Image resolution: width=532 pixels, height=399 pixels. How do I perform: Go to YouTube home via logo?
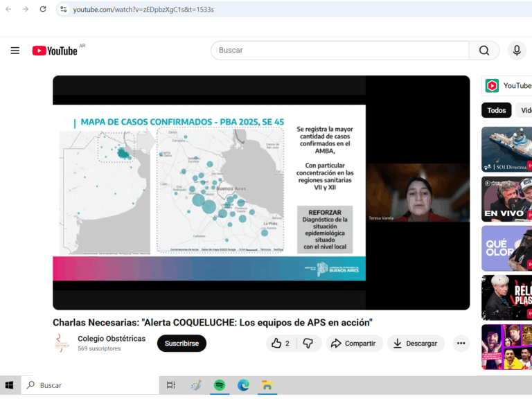(x=55, y=51)
